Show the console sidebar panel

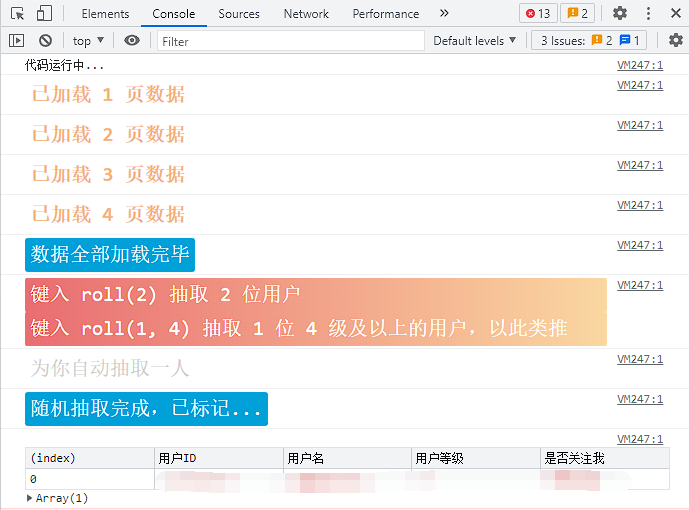coord(17,41)
